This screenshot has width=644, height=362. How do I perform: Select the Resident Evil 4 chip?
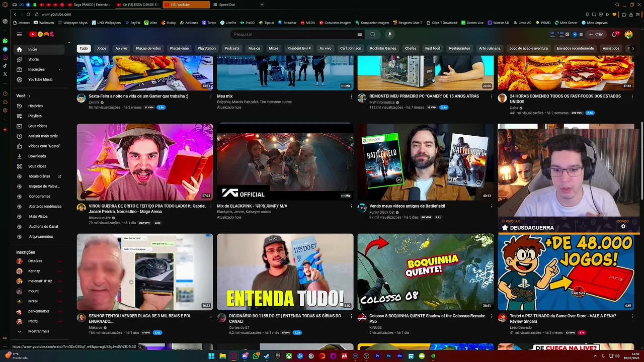[x=299, y=48]
